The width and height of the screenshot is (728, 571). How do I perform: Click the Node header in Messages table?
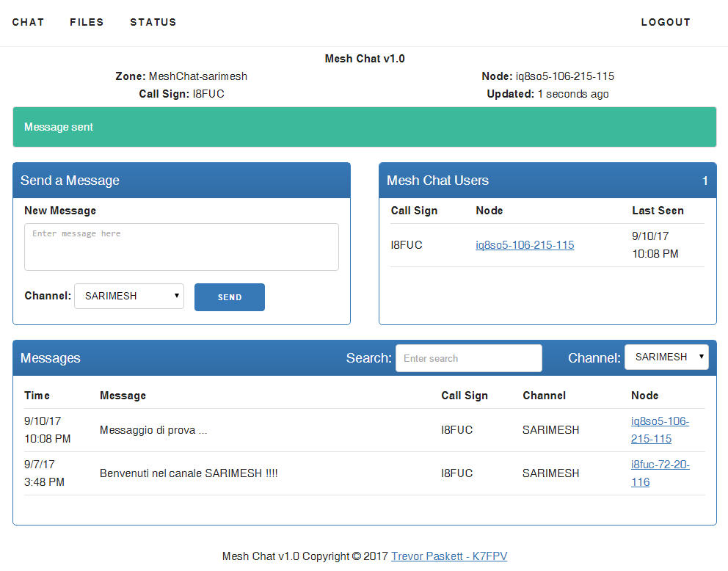click(x=644, y=396)
